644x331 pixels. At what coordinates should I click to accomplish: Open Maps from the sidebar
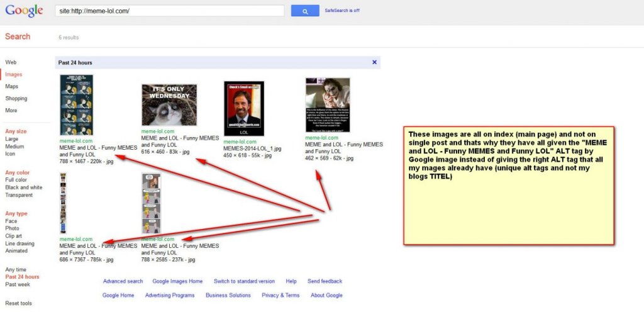pyautogui.click(x=11, y=86)
